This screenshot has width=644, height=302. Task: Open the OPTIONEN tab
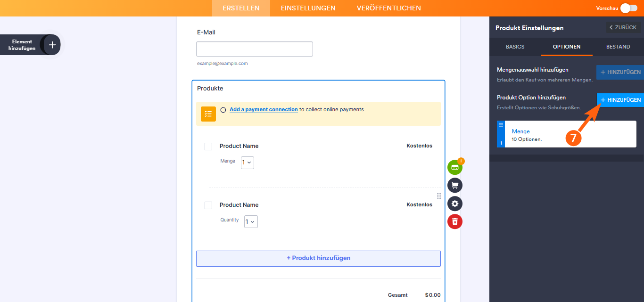pos(567,47)
